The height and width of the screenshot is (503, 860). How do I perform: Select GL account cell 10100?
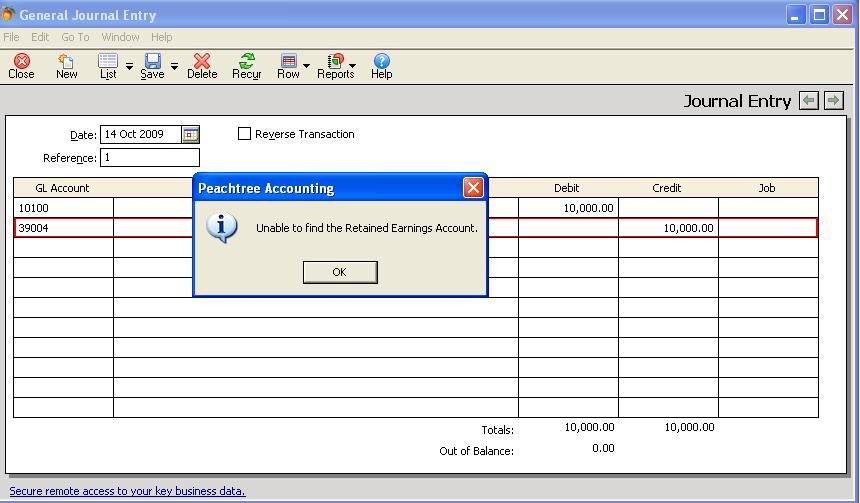(64, 208)
